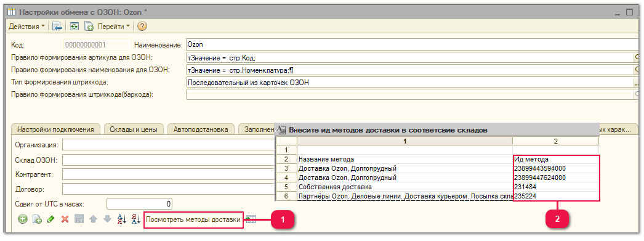Select cell 235224
This screenshot has height=241, width=644.
(556, 196)
